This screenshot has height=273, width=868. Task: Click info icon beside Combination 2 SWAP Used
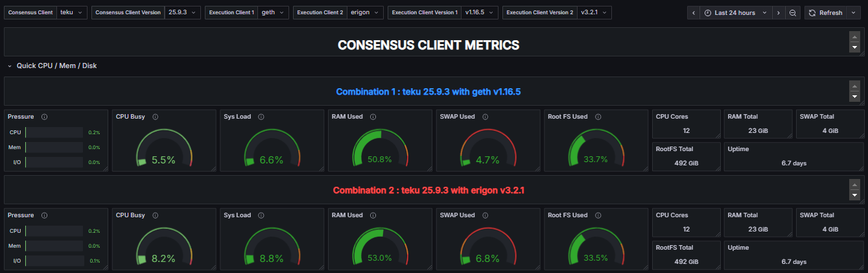(486, 215)
